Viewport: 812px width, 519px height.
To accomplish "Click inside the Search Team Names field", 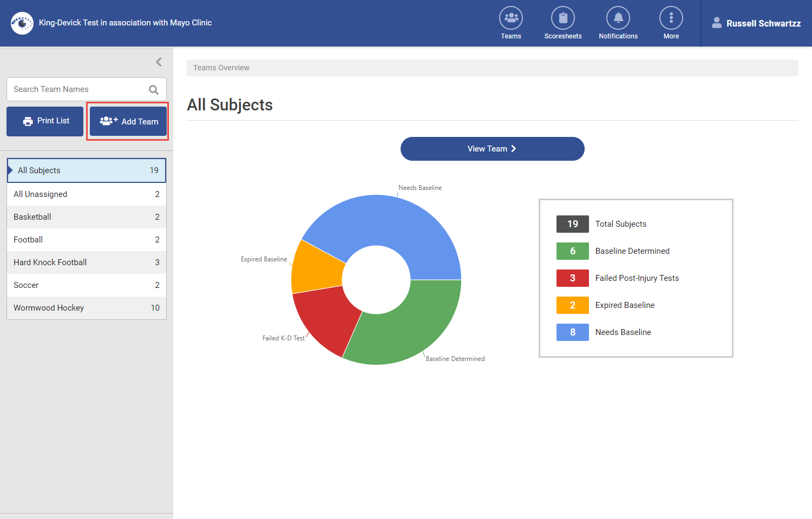I will [76, 89].
